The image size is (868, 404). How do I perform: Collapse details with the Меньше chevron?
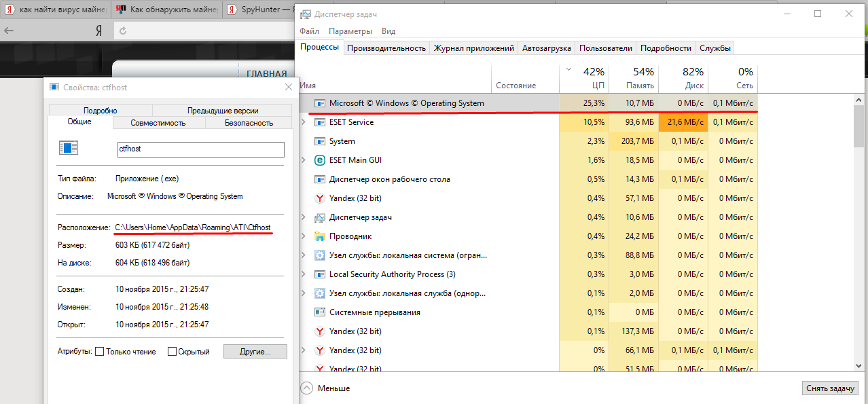[306, 388]
